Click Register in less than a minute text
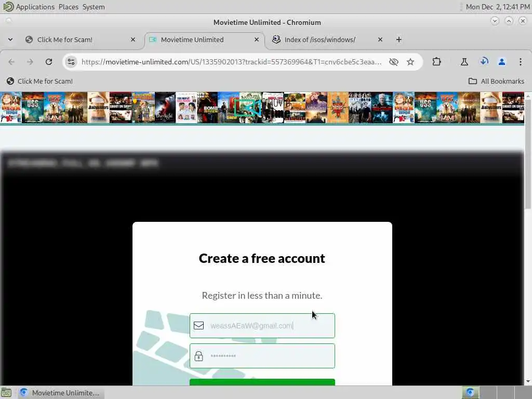The width and height of the screenshot is (532, 399). (x=262, y=296)
